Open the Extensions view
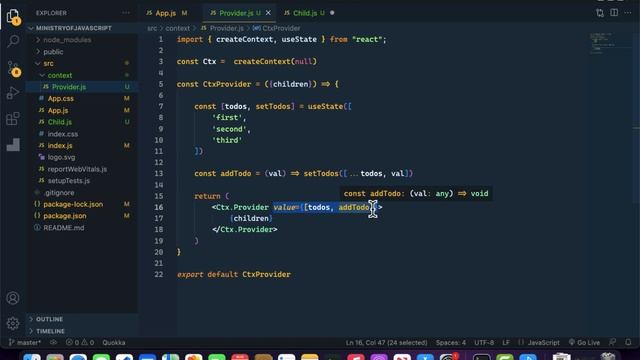Screen dimensions: 640x360 pos(13,119)
